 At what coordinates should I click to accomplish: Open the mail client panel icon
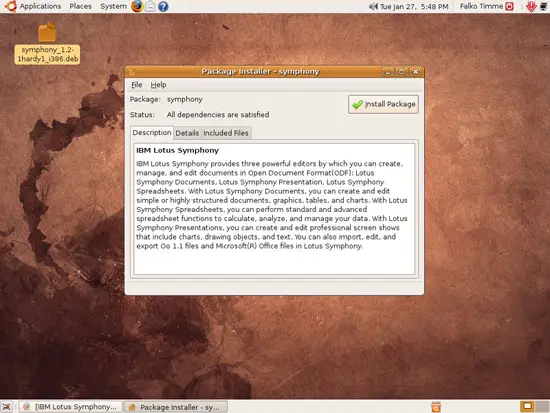click(x=150, y=6)
